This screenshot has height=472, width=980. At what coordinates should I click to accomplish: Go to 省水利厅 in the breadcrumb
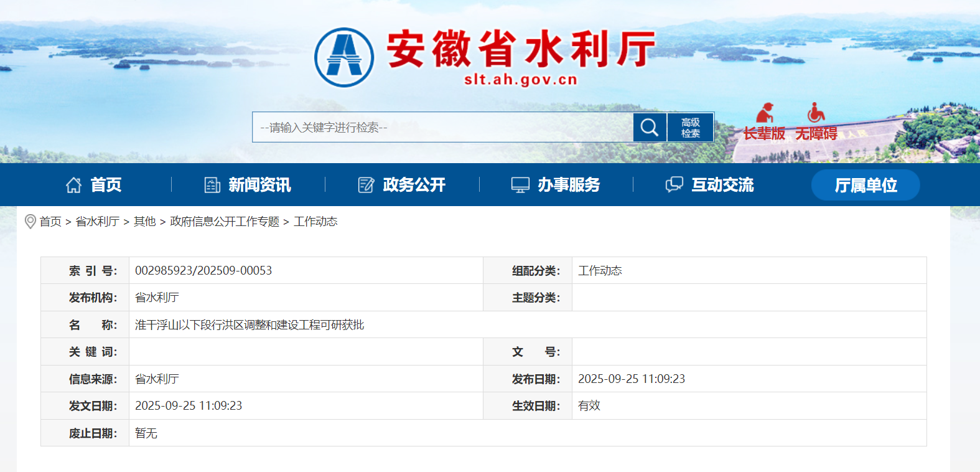tap(97, 222)
